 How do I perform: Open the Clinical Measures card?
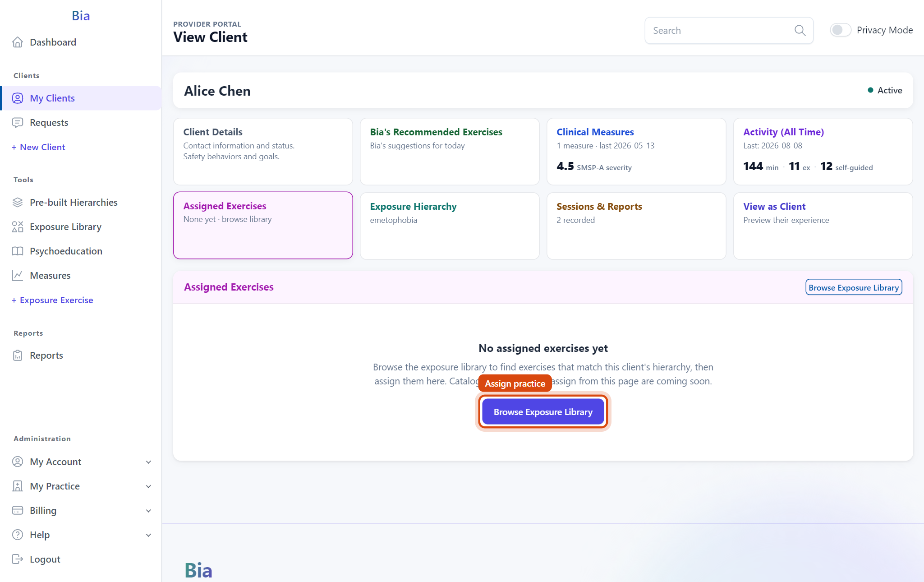tap(636, 151)
